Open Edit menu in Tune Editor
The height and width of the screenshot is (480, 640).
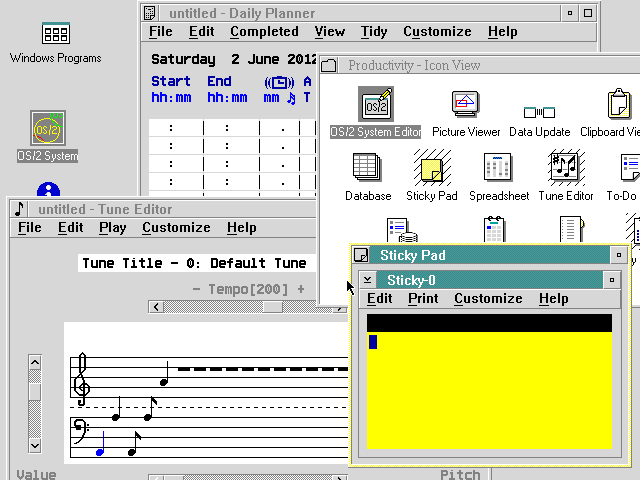tap(70, 228)
